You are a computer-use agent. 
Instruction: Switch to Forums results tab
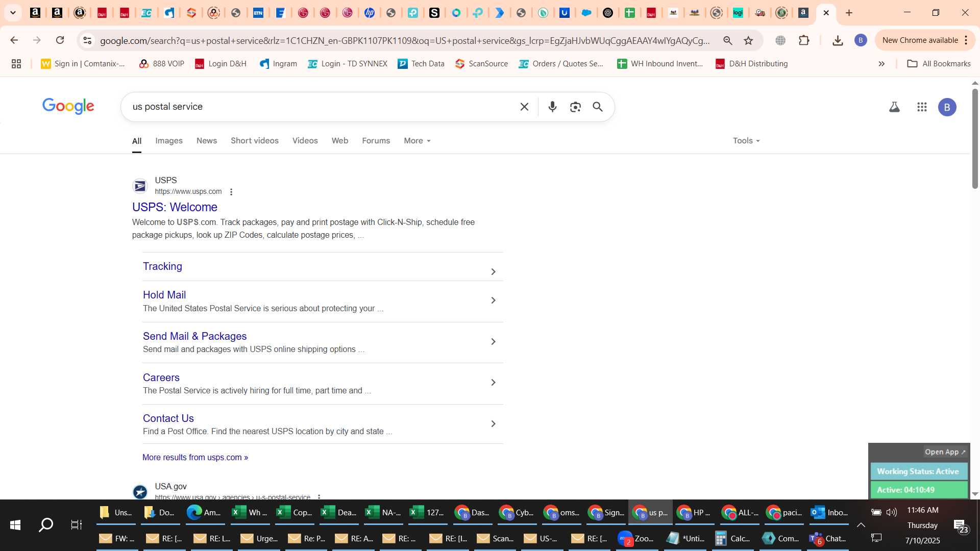pos(376,141)
